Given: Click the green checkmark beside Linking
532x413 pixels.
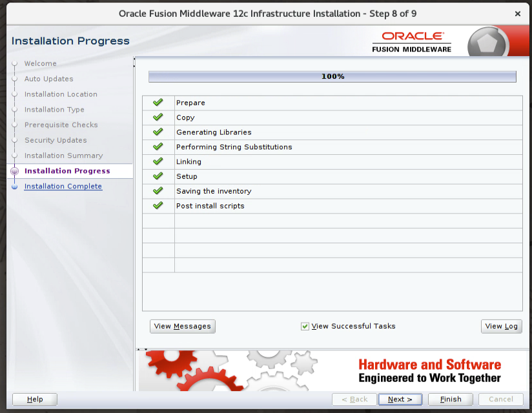Looking at the screenshot, I should pyautogui.click(x=158, y=161).
